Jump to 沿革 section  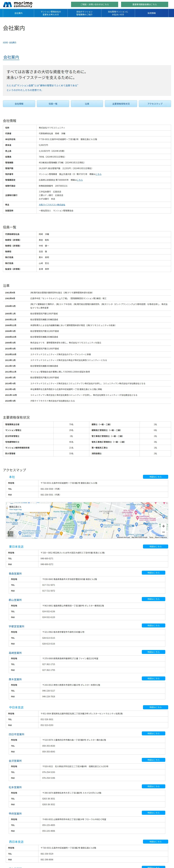pos(87,104)
